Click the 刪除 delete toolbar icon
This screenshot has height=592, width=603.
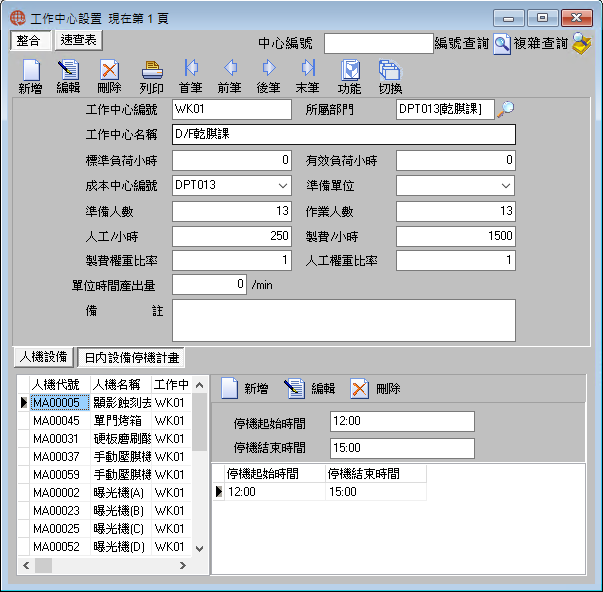pyautogui.click(x=109, y=70)
